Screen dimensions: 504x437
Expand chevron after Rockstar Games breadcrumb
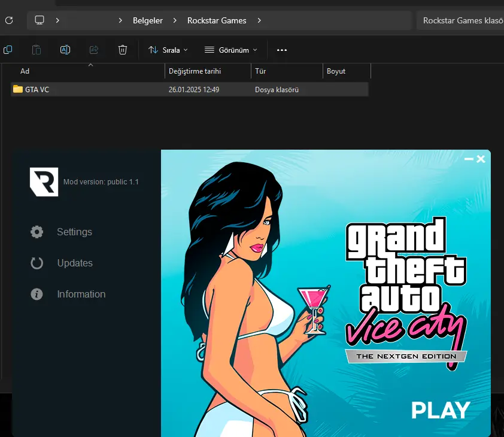coord(259,20)
